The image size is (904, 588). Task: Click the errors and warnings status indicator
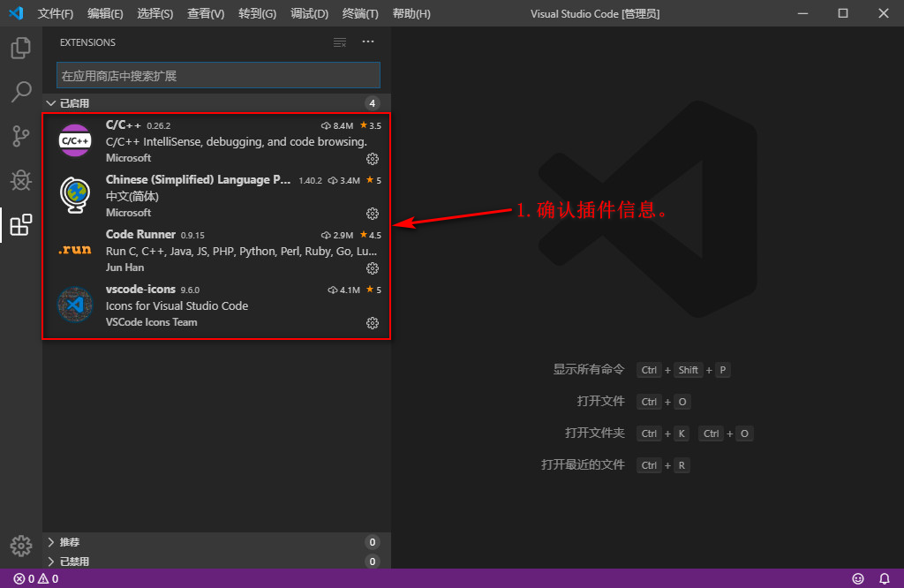coord(35,578)
